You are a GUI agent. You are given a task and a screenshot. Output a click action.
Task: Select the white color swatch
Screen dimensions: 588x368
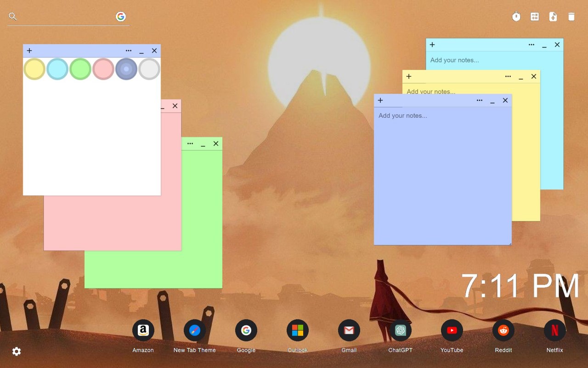[149, 69]
